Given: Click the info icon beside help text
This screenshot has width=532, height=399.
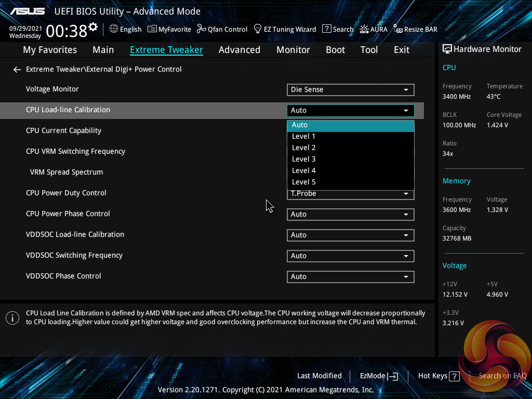Looking at the screenshot, I should (x=12, y=318).
